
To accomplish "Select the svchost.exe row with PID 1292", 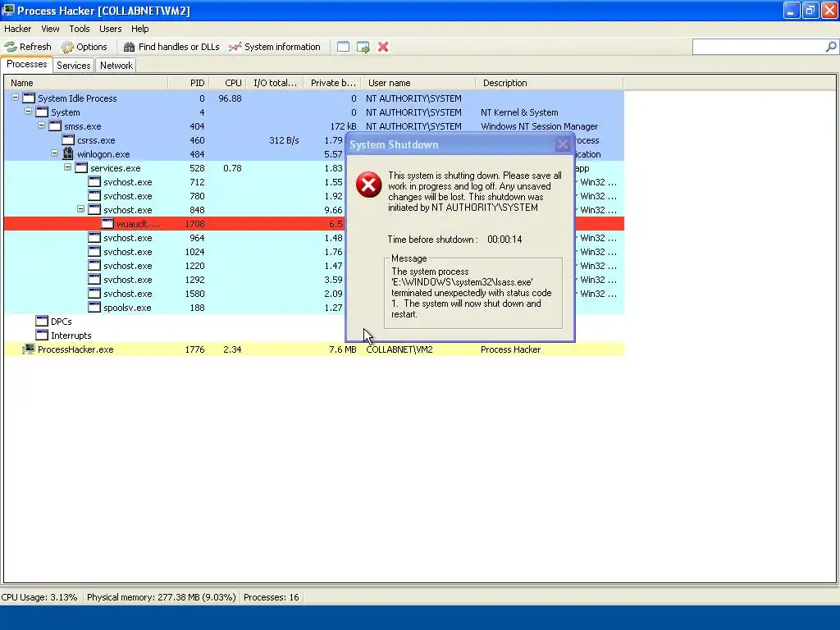I will click(x=314, y=280).
